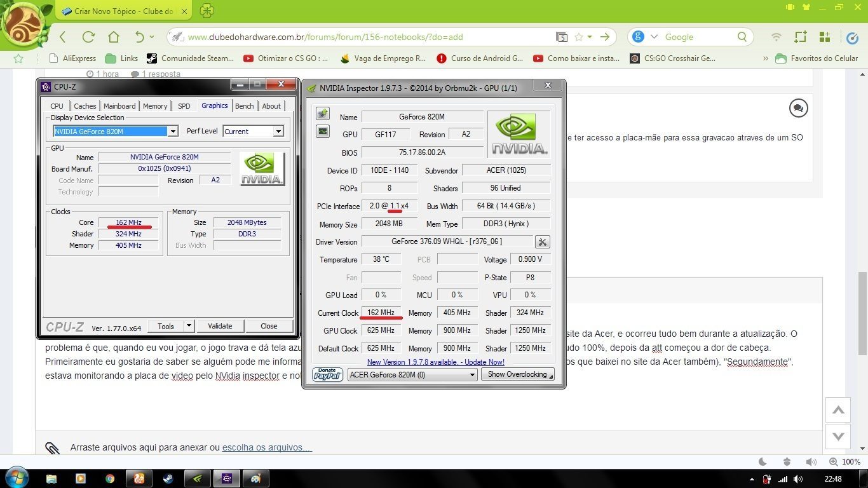Select the Criar Novo Tópico browser tab

tap(124, 11)
